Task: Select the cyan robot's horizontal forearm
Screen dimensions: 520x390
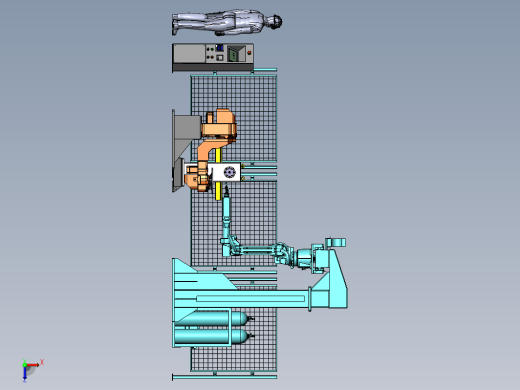Action: pyautogui.click(x=257, y=249)
